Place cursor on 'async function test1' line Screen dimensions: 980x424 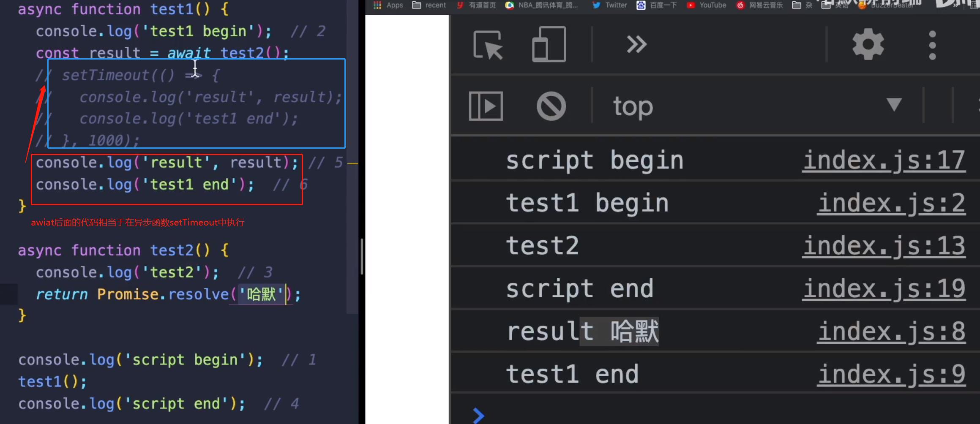123,9
